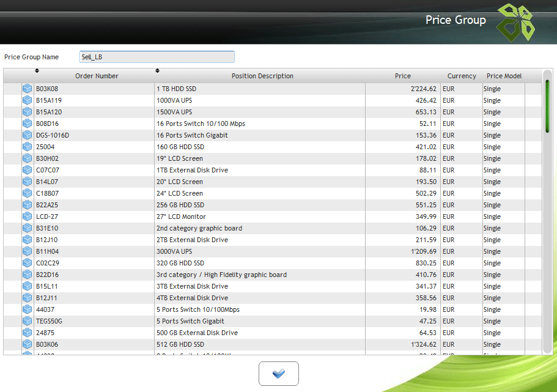Click the product icon for B11H04
557x392 pixels.
click(27, 251)
